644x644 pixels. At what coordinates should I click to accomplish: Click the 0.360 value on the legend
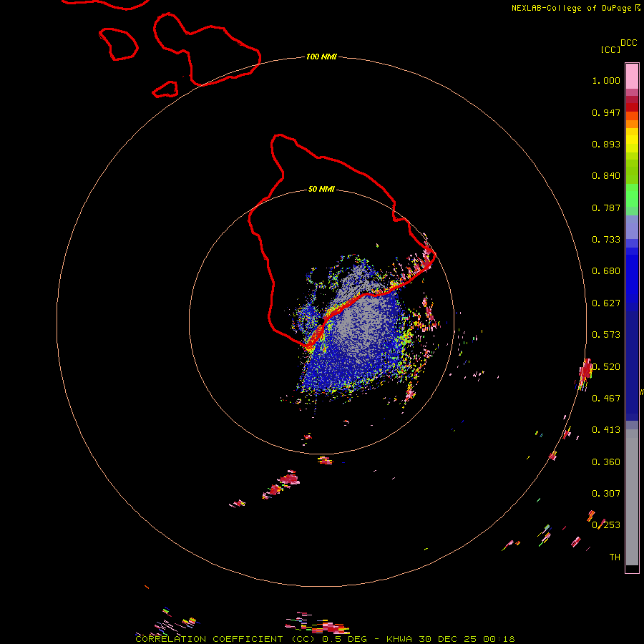[606, 462]
